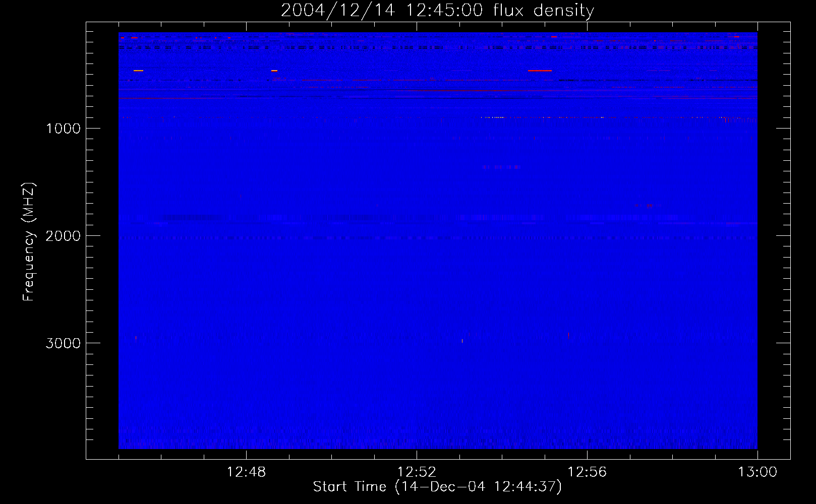Viewport: 816px width, 504px height.
Task: Click the dark purple smear above 2000 MHz at left
Action: coord(192,218)
